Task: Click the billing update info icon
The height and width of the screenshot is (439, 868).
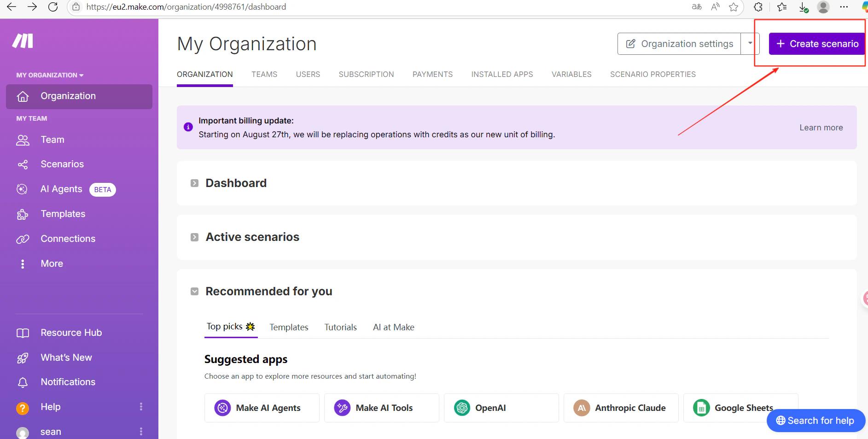Action: coord(188,127)
